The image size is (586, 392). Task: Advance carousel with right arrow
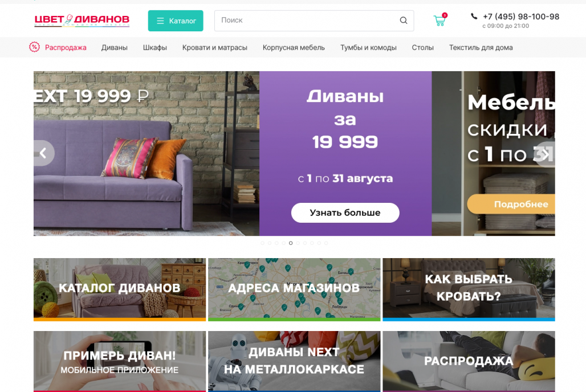pyautogui.click(x=545, y=154)
